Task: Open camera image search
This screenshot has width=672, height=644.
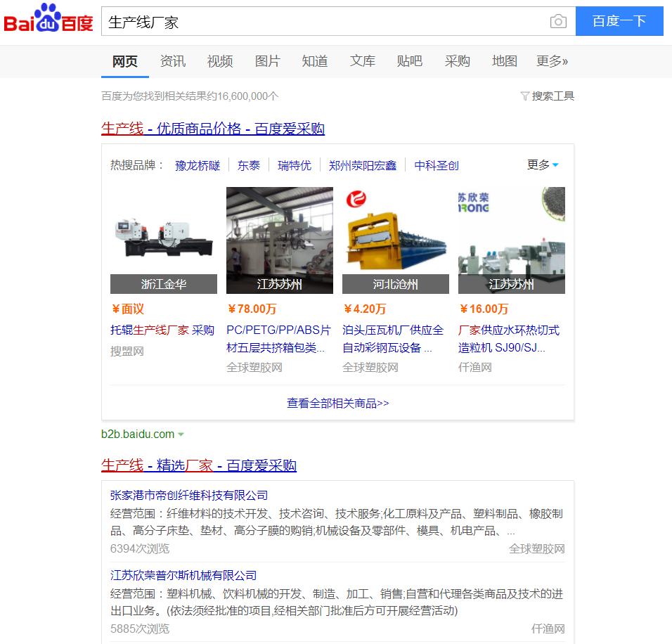Action: (x=558, y=21)
